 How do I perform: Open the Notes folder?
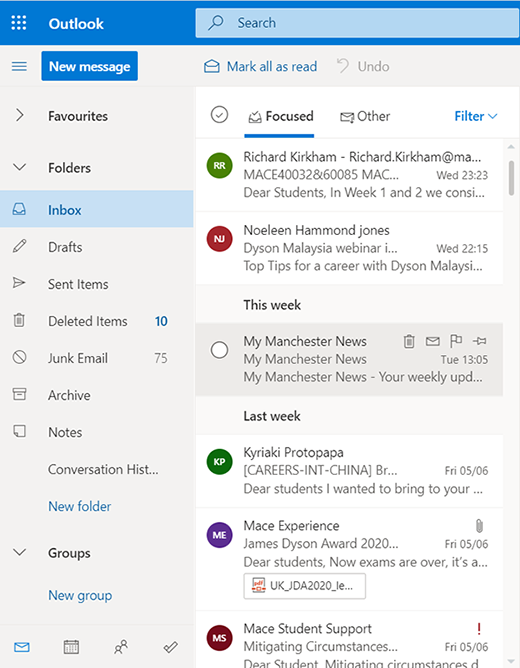tap(97, 432)
